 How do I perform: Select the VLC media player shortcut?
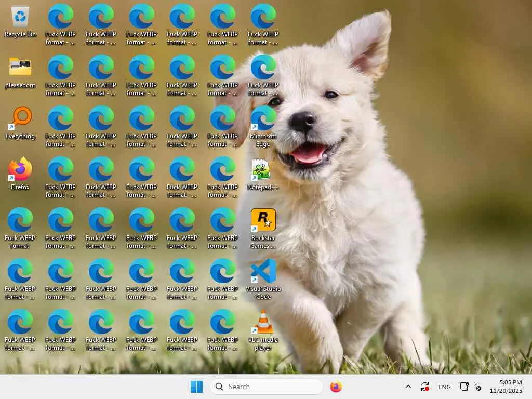263,330
